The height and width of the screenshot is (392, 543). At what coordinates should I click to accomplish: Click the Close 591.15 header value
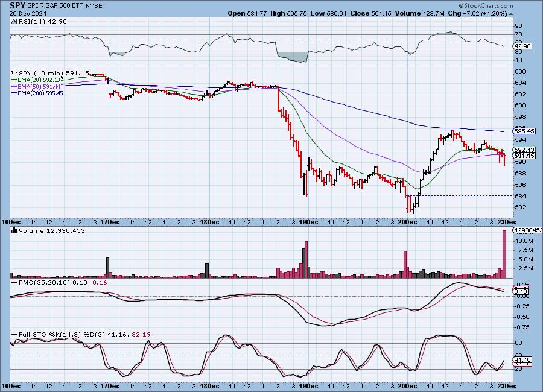370,13
